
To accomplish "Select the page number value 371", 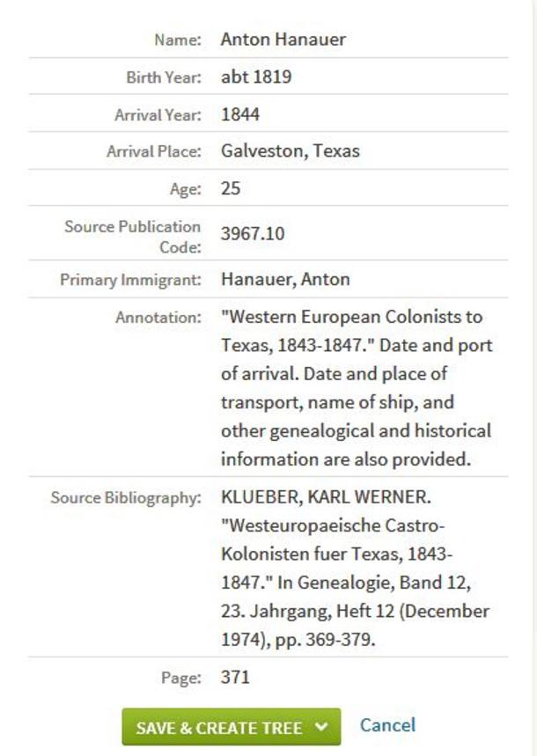I will 235,677.
